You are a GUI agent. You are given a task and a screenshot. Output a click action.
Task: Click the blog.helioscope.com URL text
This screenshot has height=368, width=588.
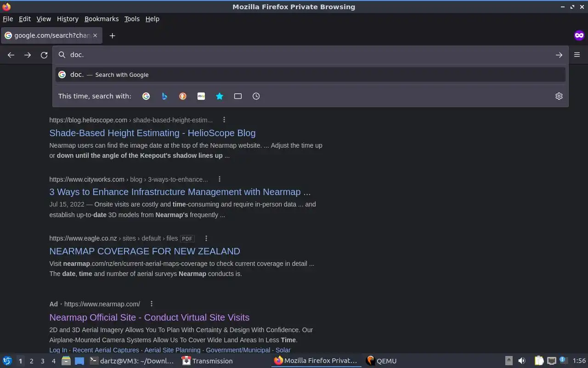[x=88, y=120]
